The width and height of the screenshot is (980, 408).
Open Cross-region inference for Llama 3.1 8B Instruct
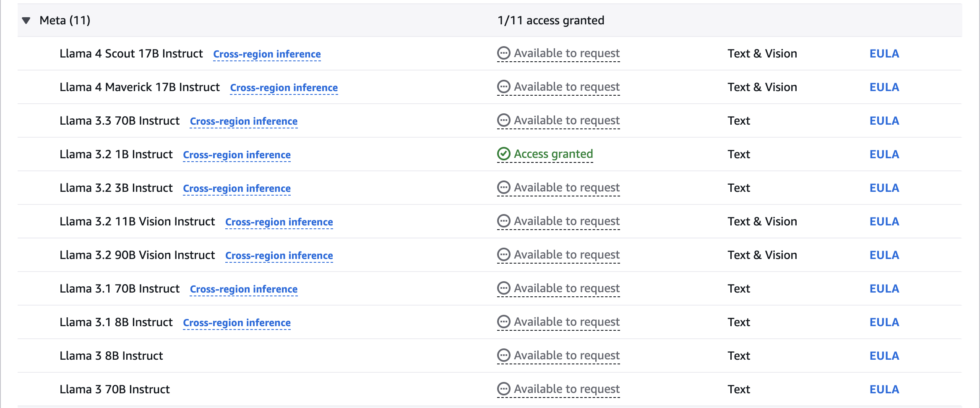tap(237, 323)
